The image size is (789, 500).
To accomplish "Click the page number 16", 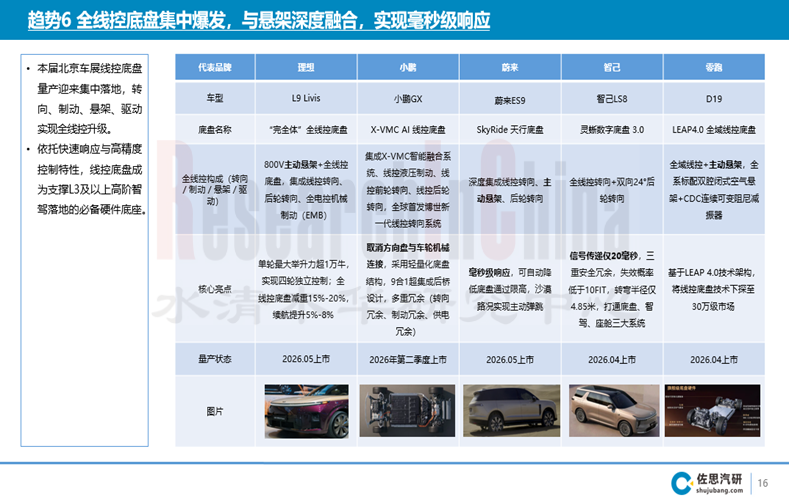I will click(x=763, y=483).
